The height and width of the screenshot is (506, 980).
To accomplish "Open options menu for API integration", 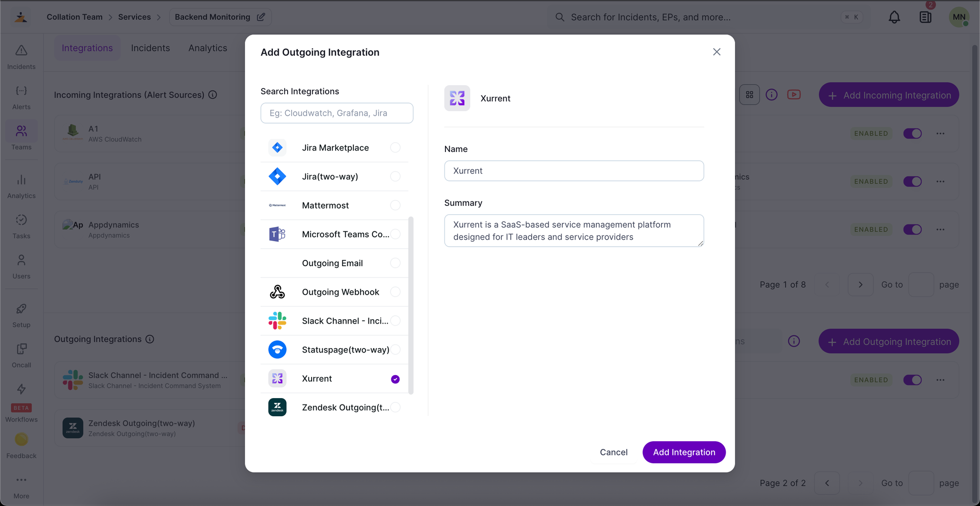I will [940, 181].
